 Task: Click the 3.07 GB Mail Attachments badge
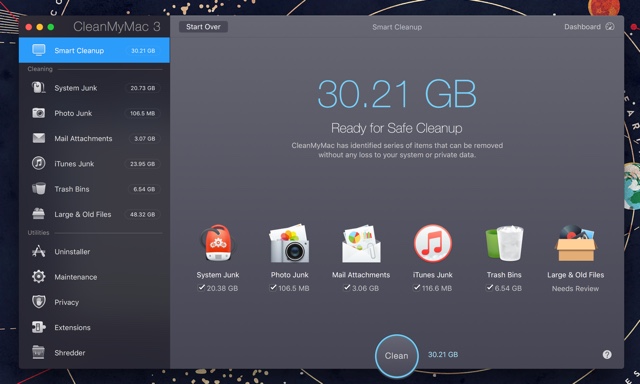click(x=144, y=139)
